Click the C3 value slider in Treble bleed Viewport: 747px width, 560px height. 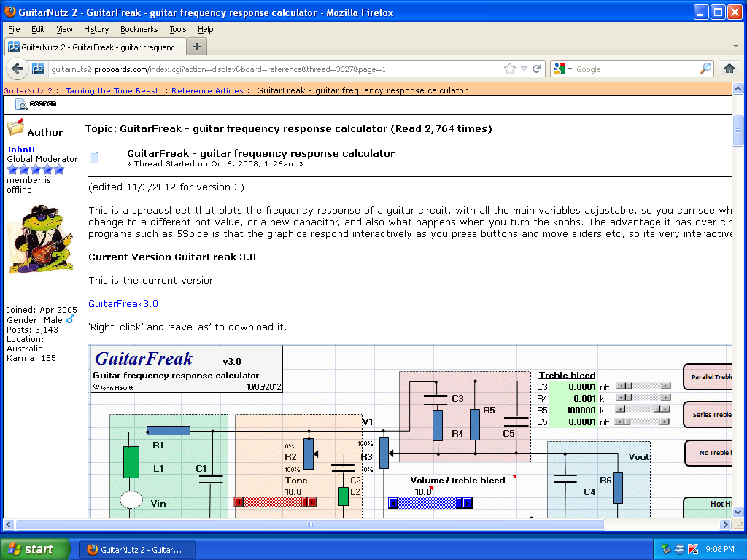[x=643, y=386]
